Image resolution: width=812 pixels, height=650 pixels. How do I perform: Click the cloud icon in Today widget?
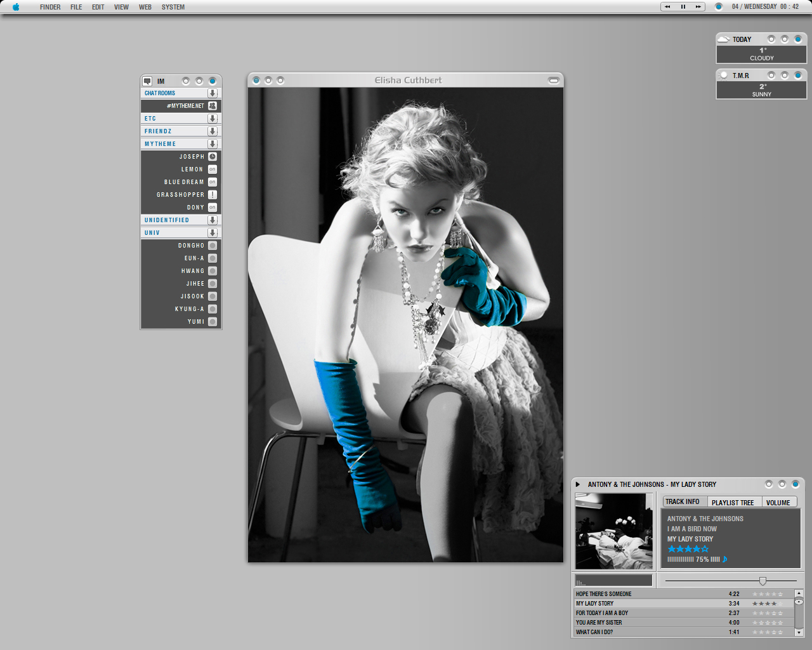point(724,39)
